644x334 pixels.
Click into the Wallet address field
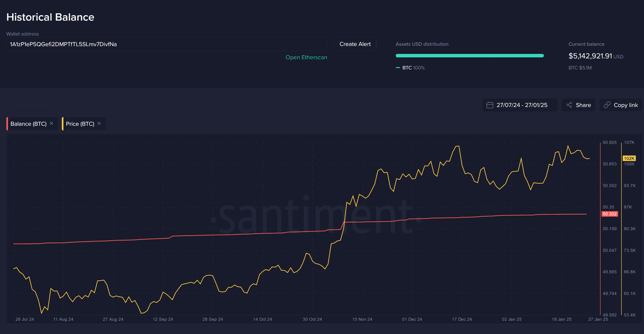click(166, 44)
